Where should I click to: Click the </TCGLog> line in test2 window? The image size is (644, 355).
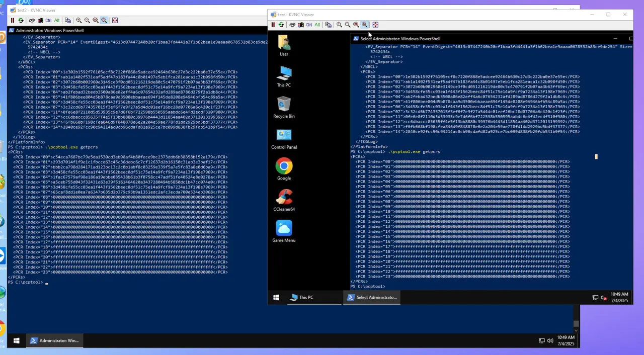[24, 137]
